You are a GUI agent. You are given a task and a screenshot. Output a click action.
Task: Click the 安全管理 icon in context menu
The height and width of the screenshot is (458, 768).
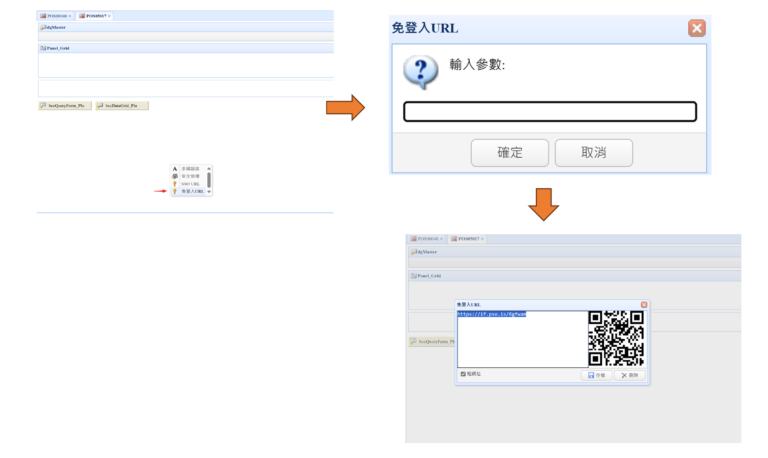tap(175, 176)
